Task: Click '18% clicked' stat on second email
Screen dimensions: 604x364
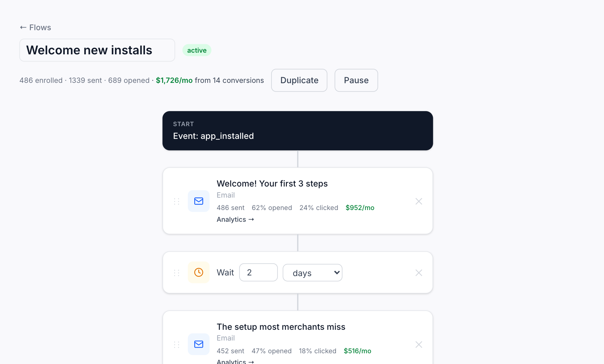Action: click(317, 351)
